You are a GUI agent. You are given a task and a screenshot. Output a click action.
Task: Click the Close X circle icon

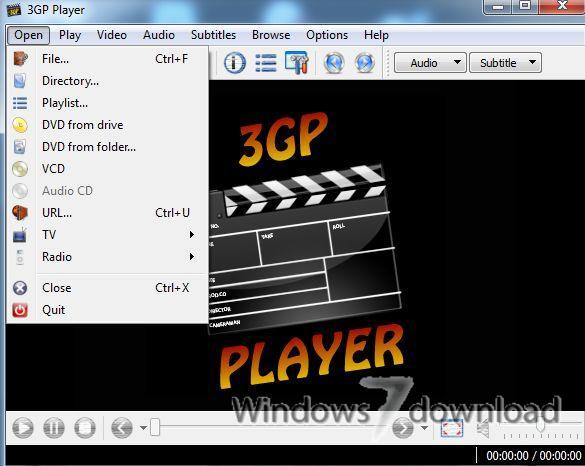pos(20,288)
